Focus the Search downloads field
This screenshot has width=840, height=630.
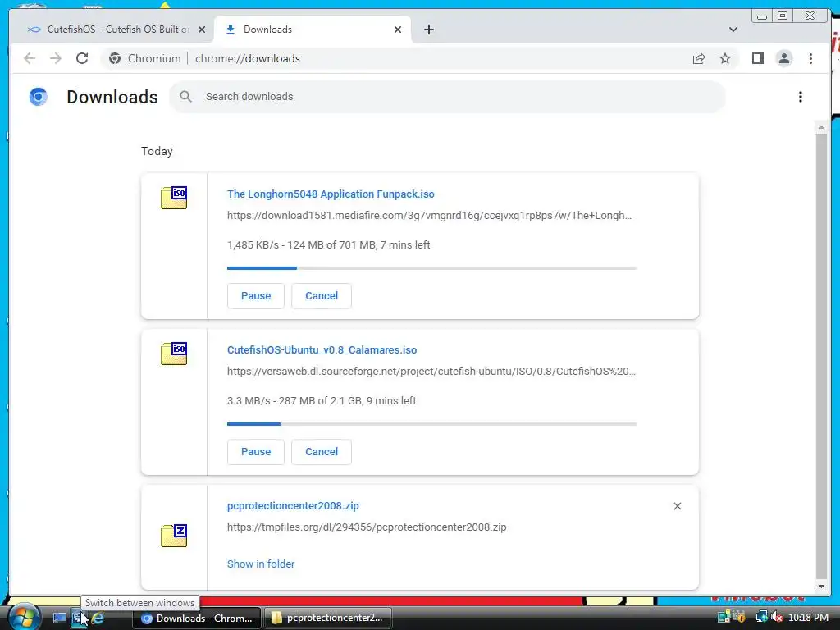click(448, 97)
